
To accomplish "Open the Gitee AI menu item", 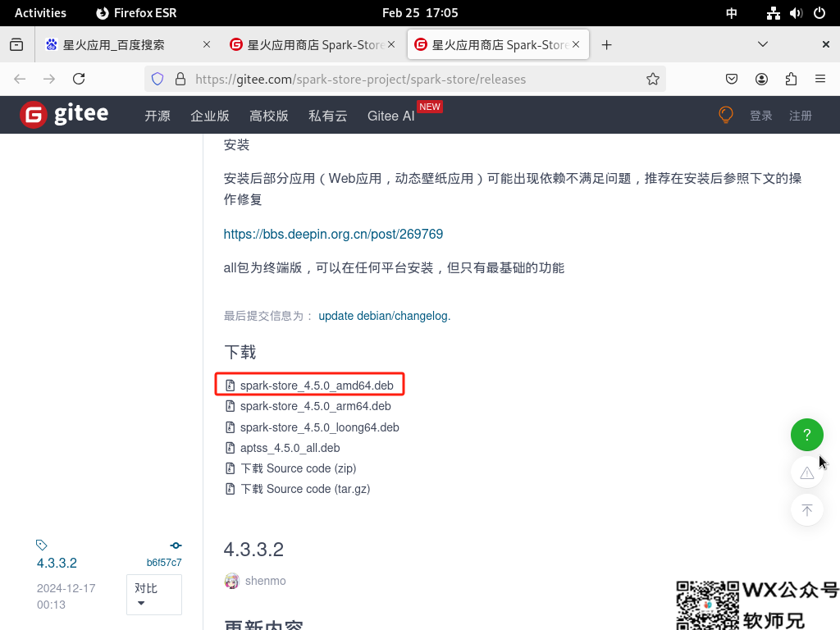I will tap(391, 116).
